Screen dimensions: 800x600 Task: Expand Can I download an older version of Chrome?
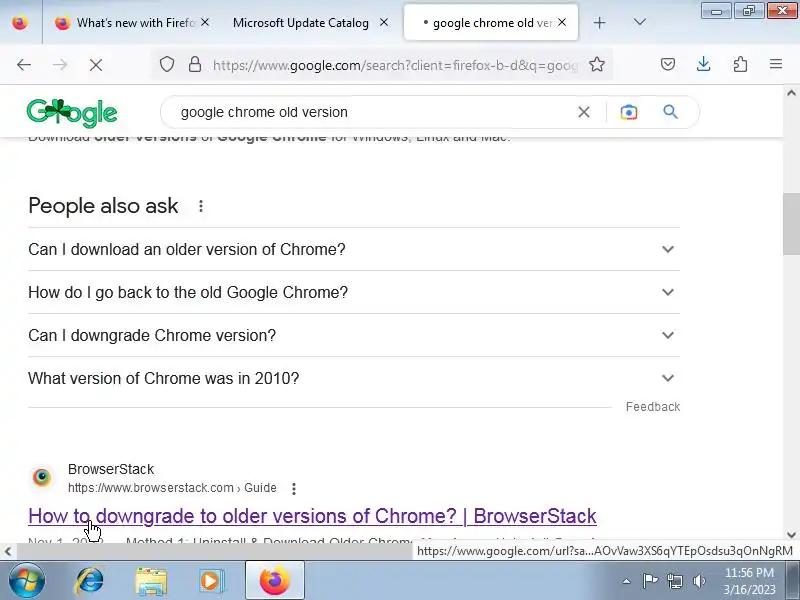coord(354,249)
